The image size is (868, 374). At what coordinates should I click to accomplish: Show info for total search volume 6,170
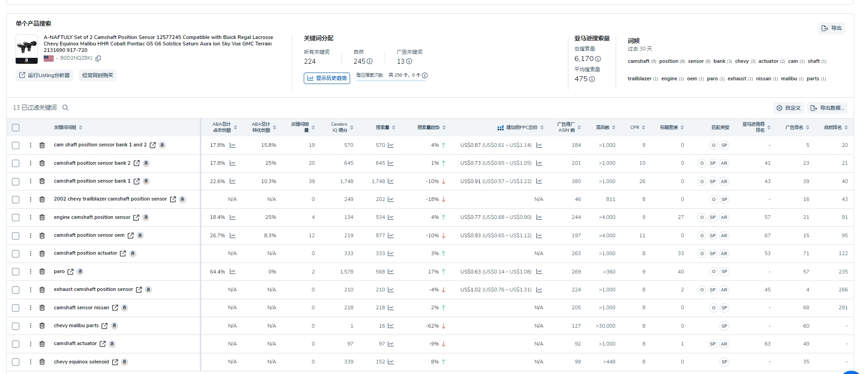coord(598,59)
